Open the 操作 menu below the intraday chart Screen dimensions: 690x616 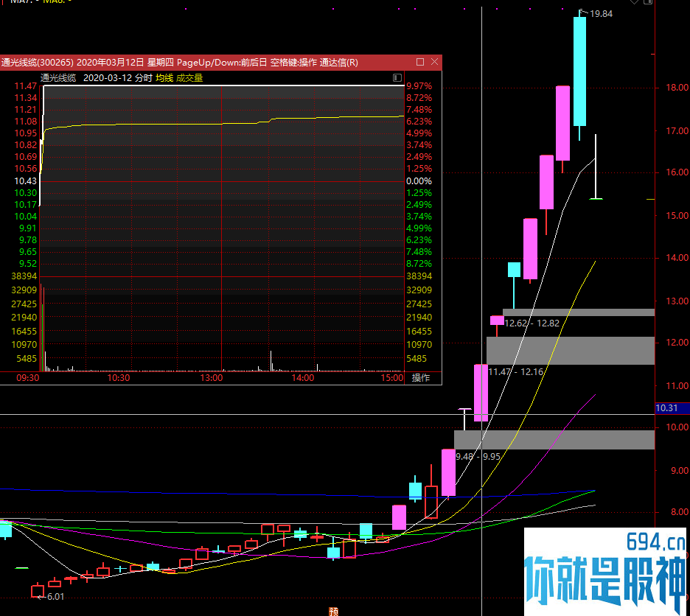[x=420, y=377]
